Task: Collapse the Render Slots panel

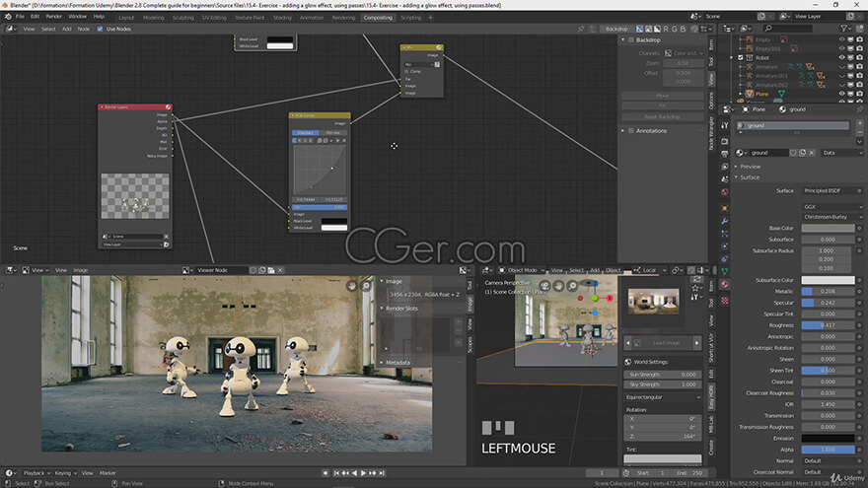Action: pyautogui.click(x=382, y=309)
